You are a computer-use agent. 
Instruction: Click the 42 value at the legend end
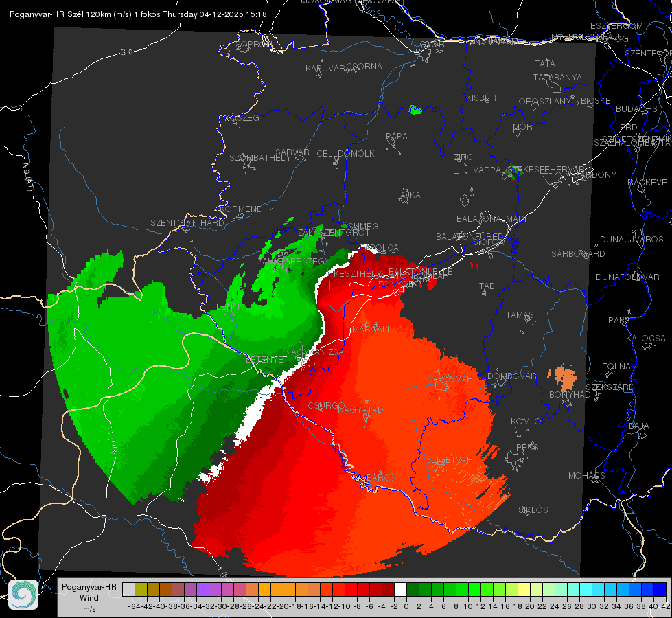[666, 606]
